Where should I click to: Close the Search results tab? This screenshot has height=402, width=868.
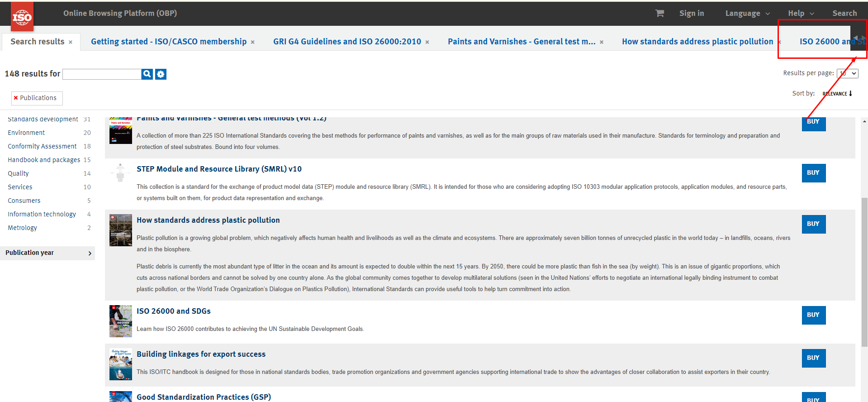click(x=71, y=42)
